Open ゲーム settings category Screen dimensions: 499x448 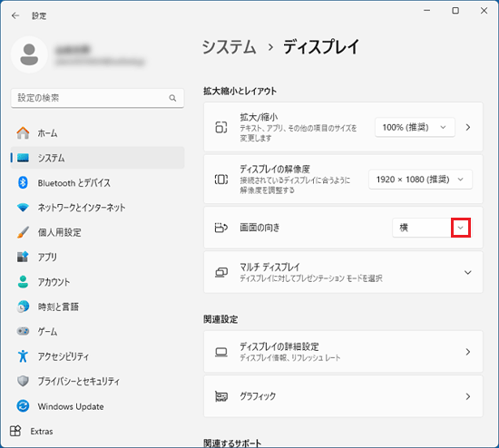click(x=98, y=331)
